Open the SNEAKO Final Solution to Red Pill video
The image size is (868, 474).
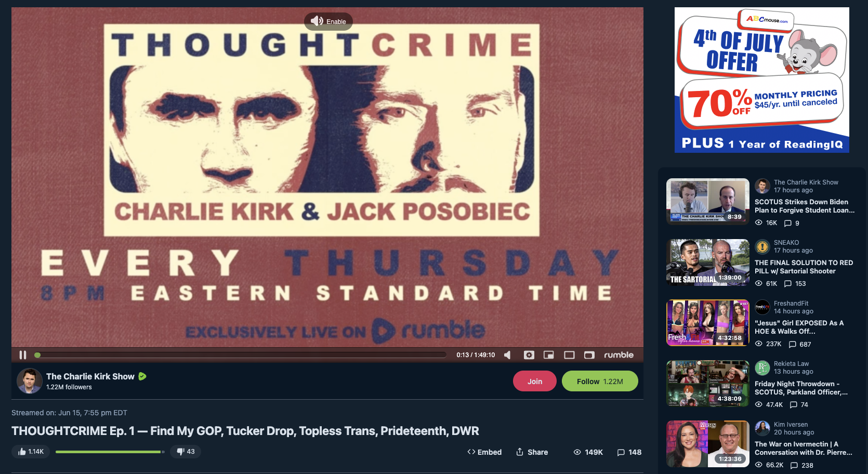click(708, 262)
